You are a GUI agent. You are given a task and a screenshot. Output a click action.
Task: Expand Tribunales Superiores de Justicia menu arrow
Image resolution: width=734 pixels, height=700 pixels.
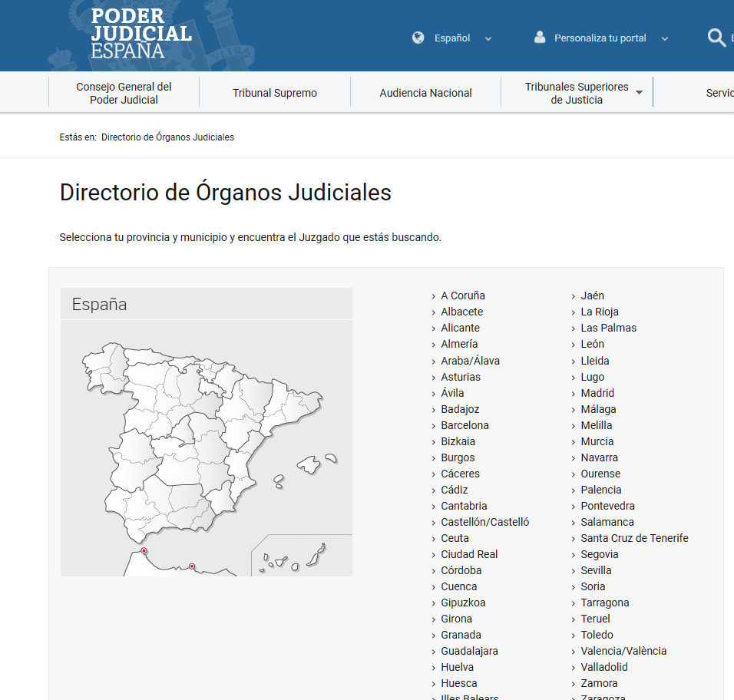pyautogui.click(x=639, y=93)
